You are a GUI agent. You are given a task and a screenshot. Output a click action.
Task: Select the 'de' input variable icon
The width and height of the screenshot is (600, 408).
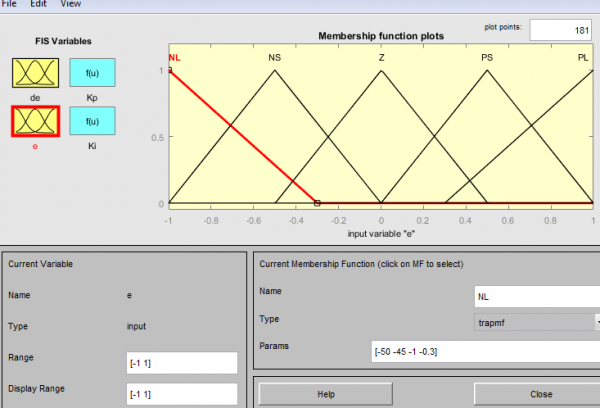tap(35, 73)
